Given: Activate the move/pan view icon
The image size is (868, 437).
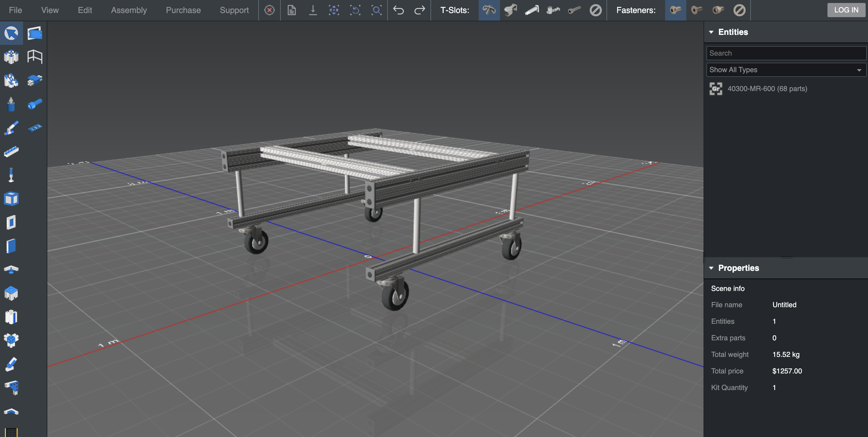Looking at the screenshot, I should coord(334,10).
